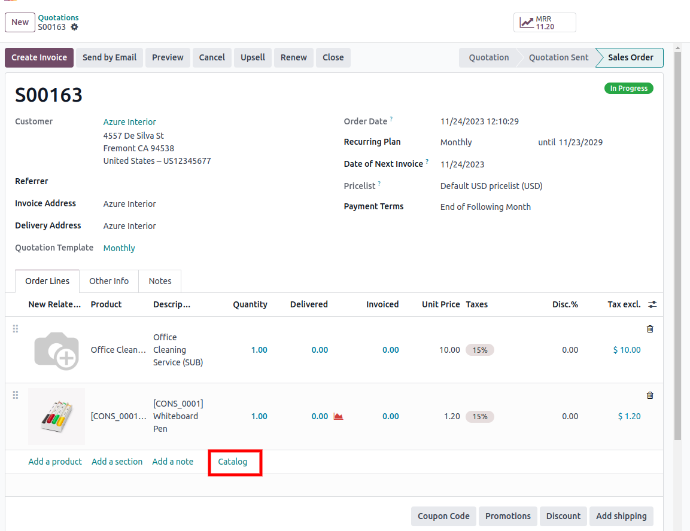Screen dimensions: 690x531
Task: Select the Order Date value 11/24/2023 12:10:29
Action: (479, 121)
